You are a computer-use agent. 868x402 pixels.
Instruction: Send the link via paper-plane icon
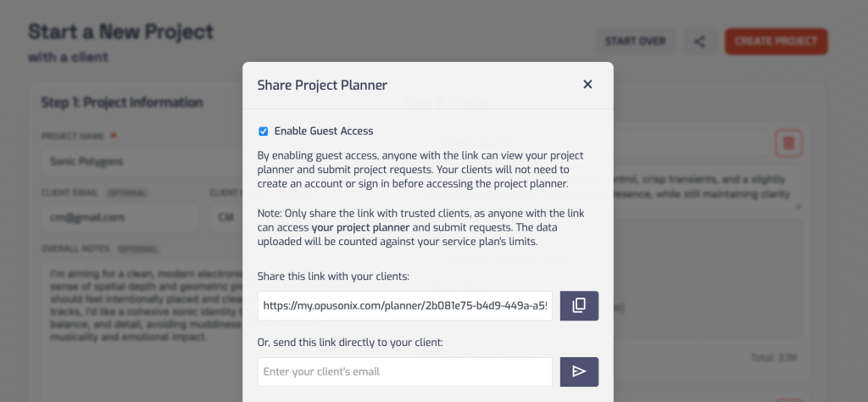[579, 371]
